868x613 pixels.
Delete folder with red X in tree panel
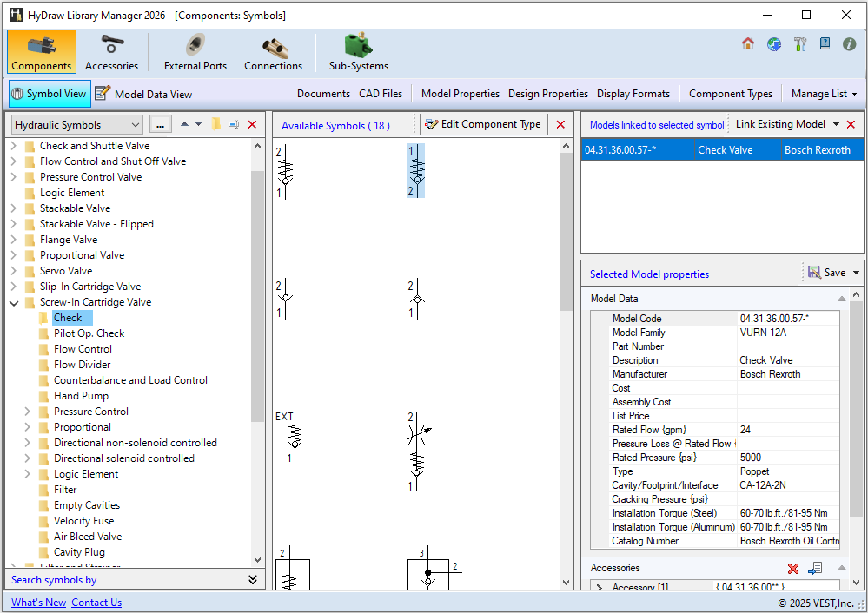click(x=253, y=124)
